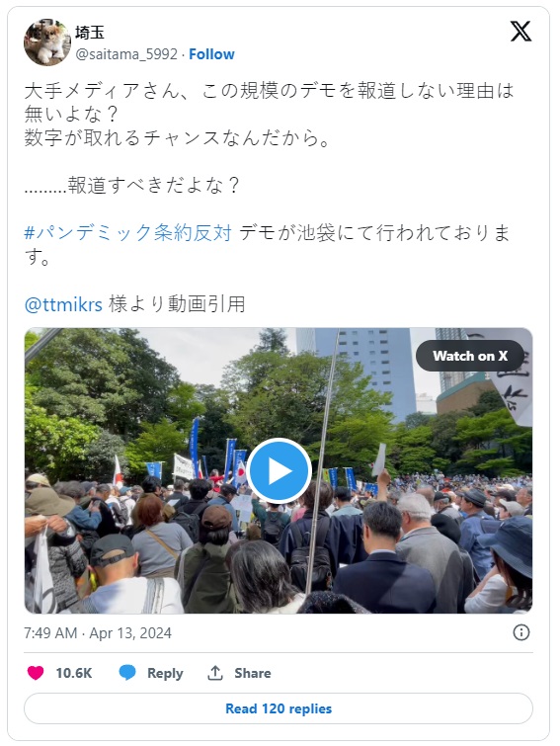
Task: Like the tweet with heart icon
Action: pos(36,673)
